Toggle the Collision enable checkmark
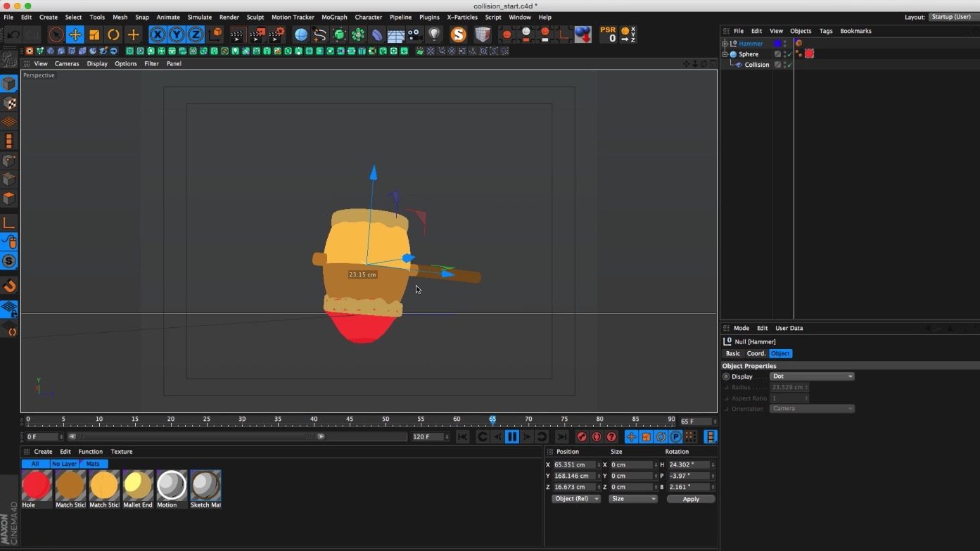The image size is (980, 551). coord(789,65)
